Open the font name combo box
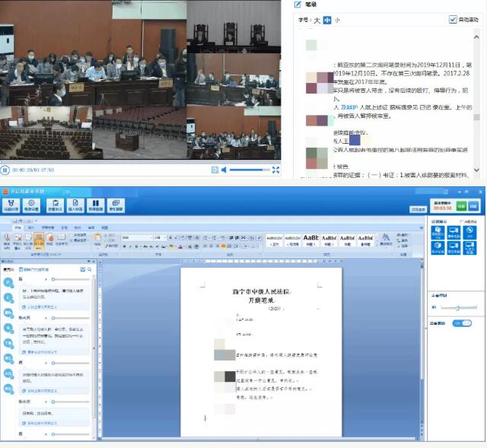The image size is (487, 448). (137, 237)
